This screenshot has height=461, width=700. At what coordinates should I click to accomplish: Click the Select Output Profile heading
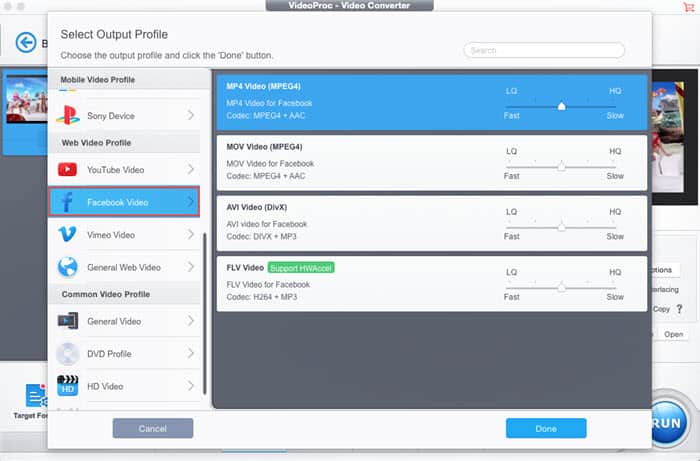(114, 34)
